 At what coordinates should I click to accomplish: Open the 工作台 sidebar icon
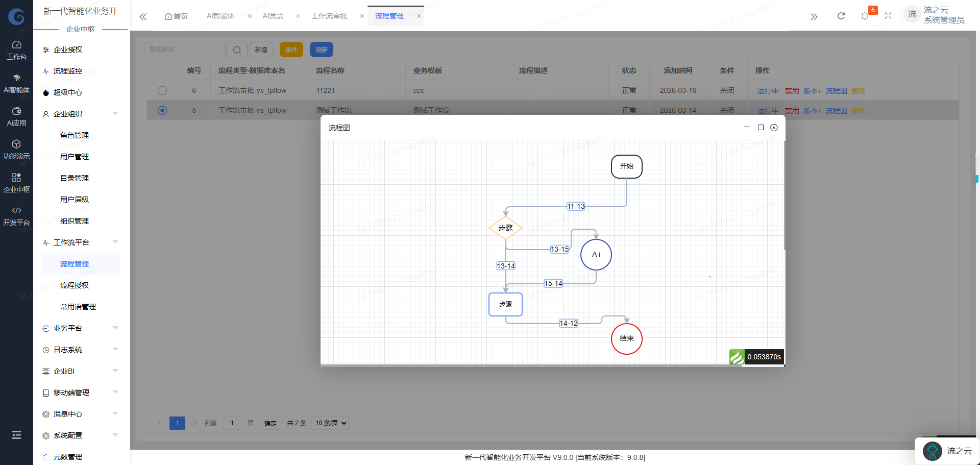pos(17,48)
